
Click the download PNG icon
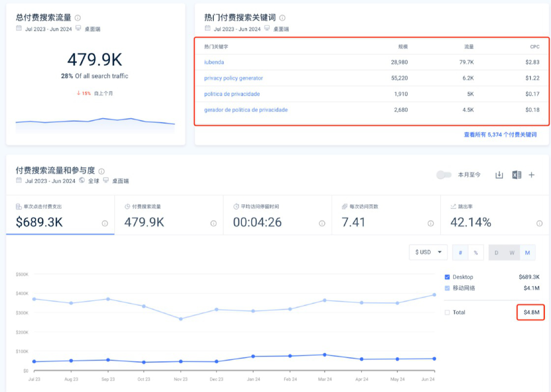pos(499,175)
